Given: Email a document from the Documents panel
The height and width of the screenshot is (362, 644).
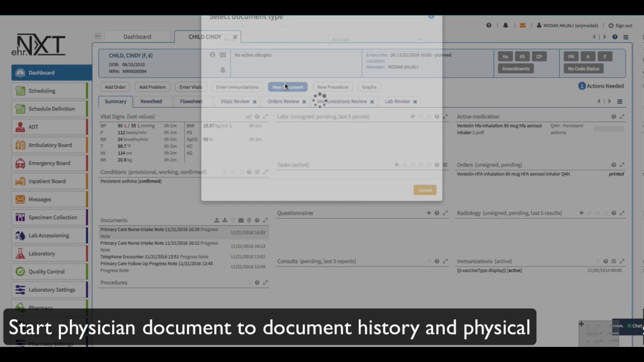Looking at the screenshot, I should coord(241,220).
